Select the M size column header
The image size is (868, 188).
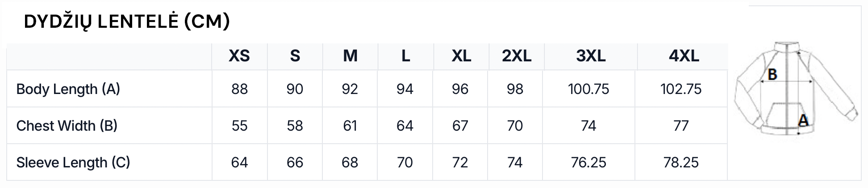pos(350,56)
